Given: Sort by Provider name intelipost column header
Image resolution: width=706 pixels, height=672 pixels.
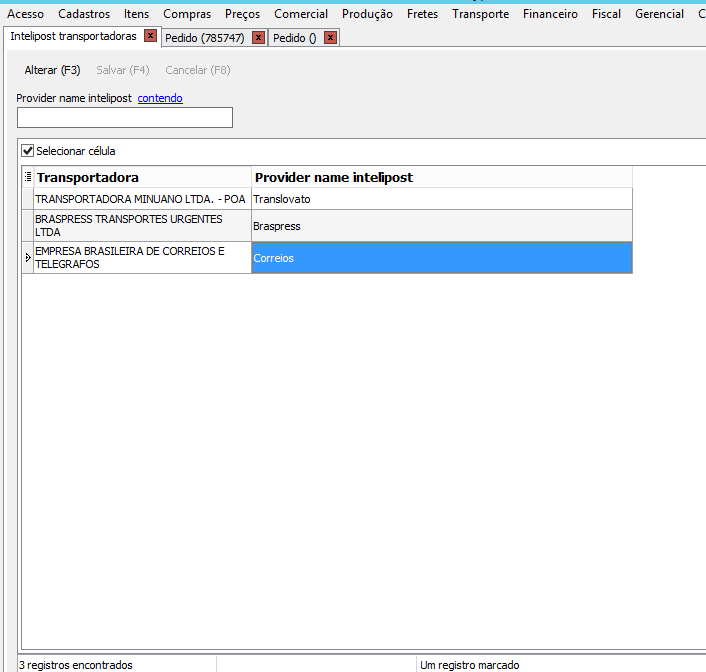Looking at the screenshot, I should 442,177.
